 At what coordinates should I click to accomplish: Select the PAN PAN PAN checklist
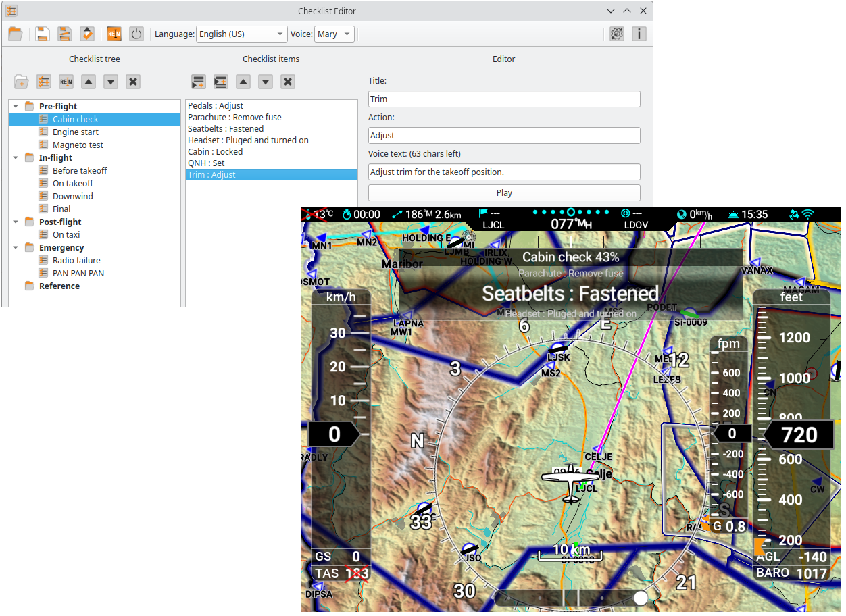click(x=78, y=273)
